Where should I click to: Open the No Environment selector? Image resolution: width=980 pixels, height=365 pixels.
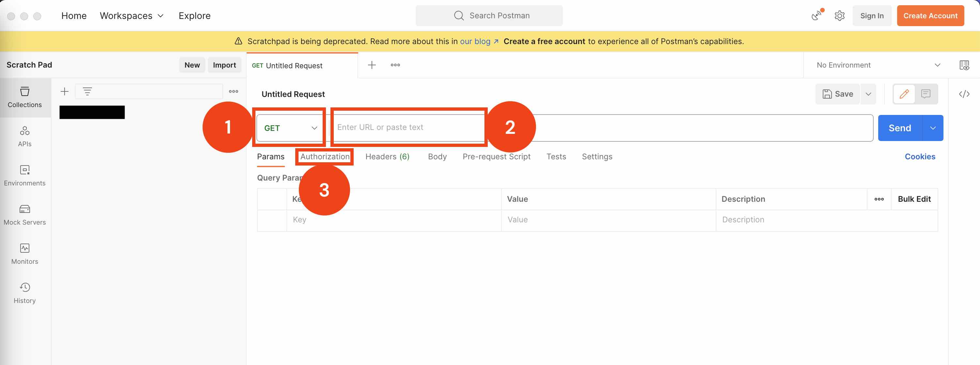(879, 65)
